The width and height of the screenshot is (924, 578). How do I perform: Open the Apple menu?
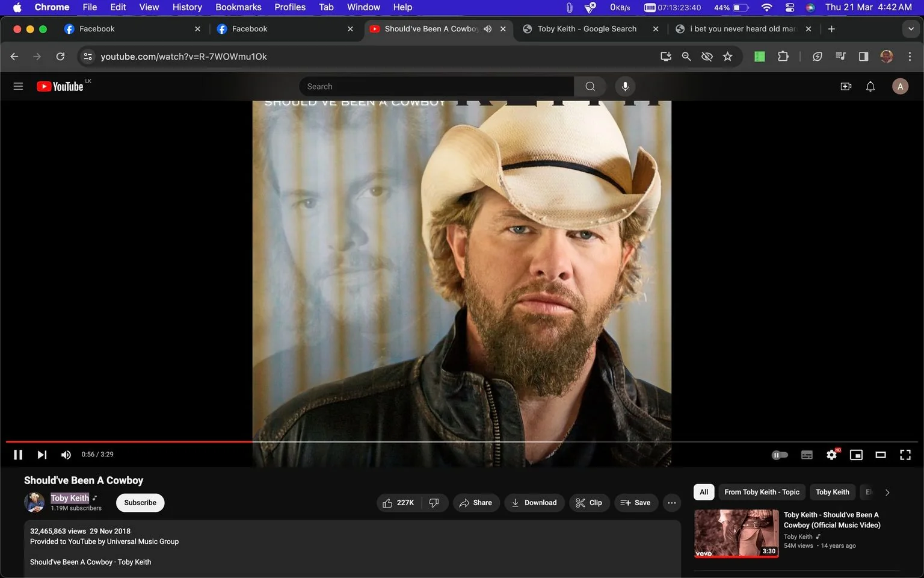[x=17, y=7]
